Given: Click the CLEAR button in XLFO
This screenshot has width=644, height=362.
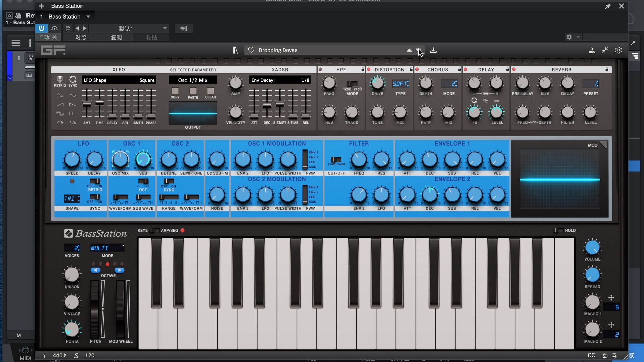Looking at the screenshot, I should point(210,91).
